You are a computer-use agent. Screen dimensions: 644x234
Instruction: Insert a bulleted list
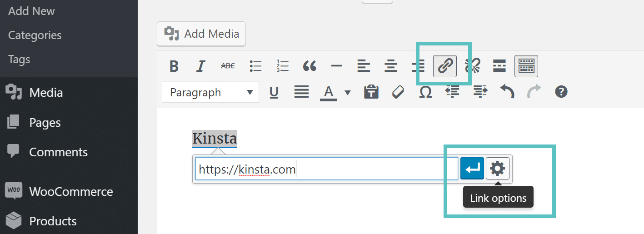[x=255, y=66]
